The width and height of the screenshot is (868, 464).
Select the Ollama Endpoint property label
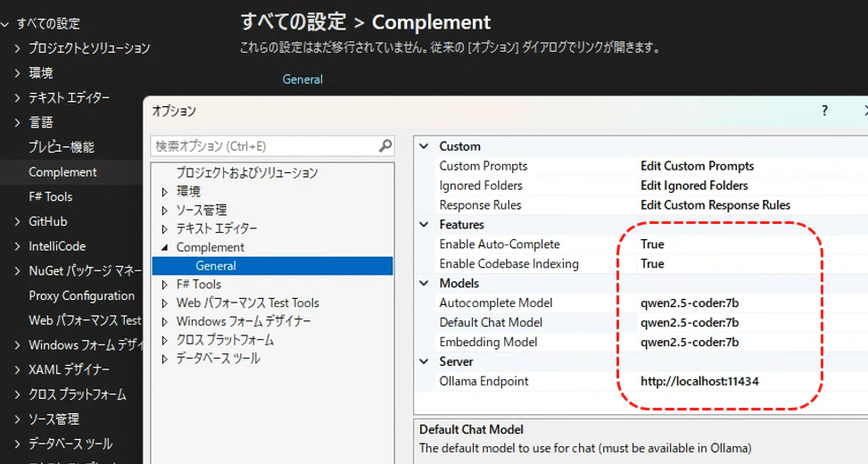[484, 381]
